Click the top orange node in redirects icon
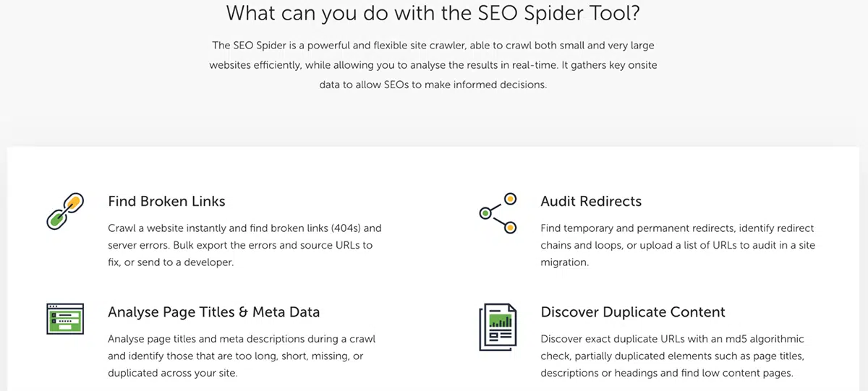This screenshot has width=868, height=391. (510, 197)
